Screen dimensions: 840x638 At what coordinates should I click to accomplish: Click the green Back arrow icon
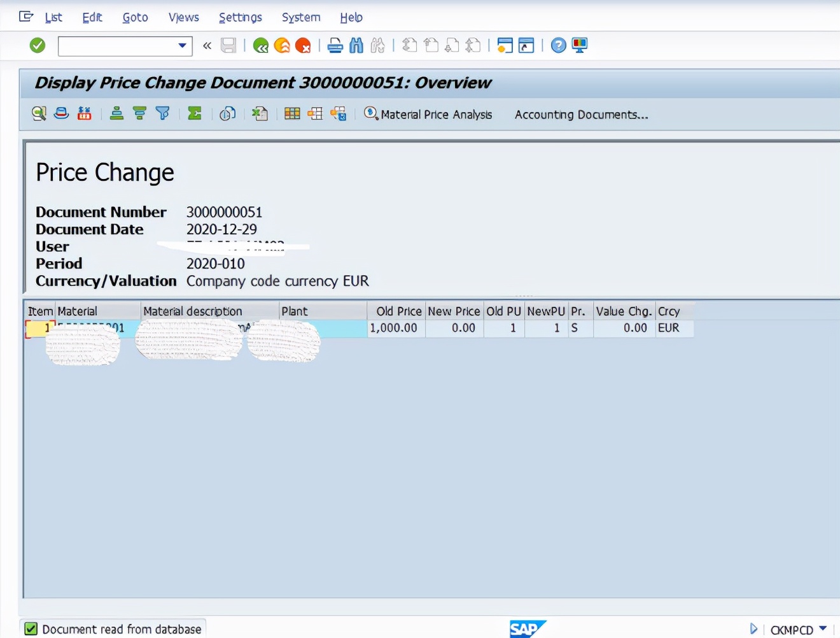(x=261, y=45)
